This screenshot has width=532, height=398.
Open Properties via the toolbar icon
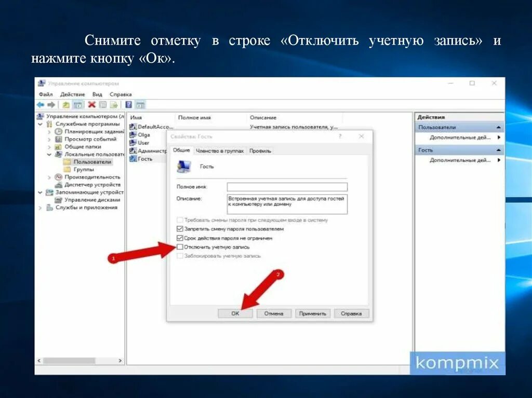103,105
